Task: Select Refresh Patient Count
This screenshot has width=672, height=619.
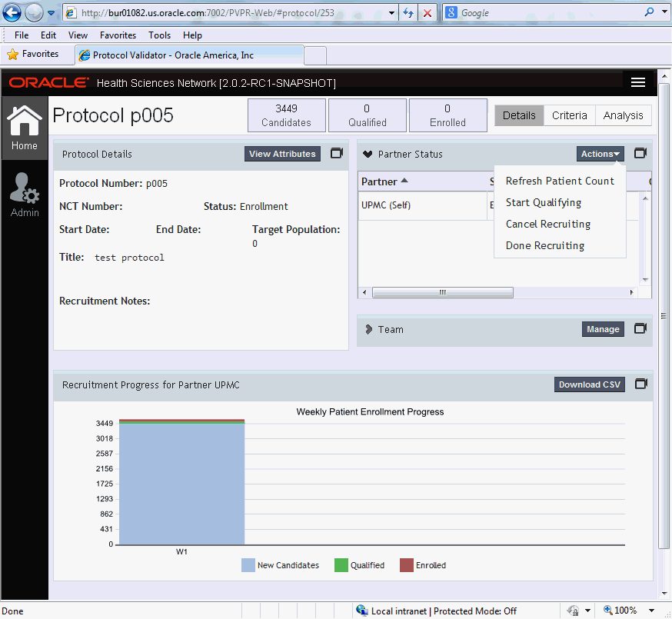Action: [560, 181]
